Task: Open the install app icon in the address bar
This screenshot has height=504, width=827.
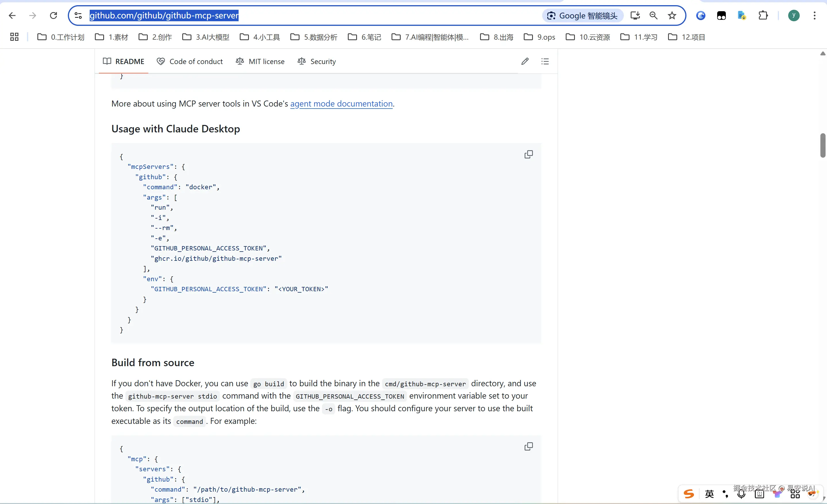Action: [635, 16]
